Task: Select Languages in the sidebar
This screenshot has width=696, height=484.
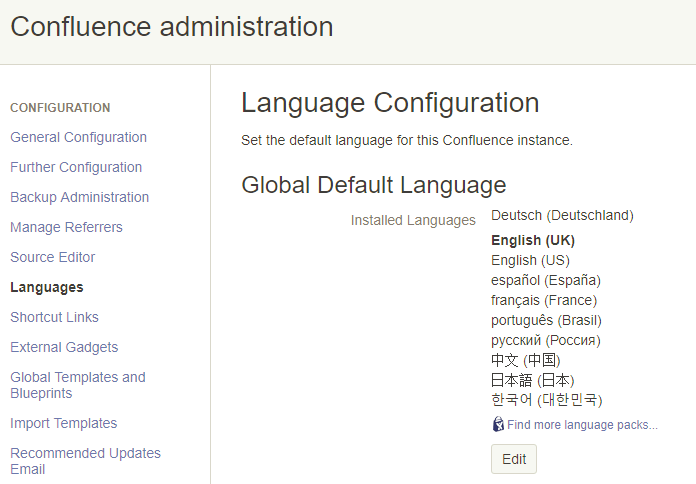Action: point(47,287)
